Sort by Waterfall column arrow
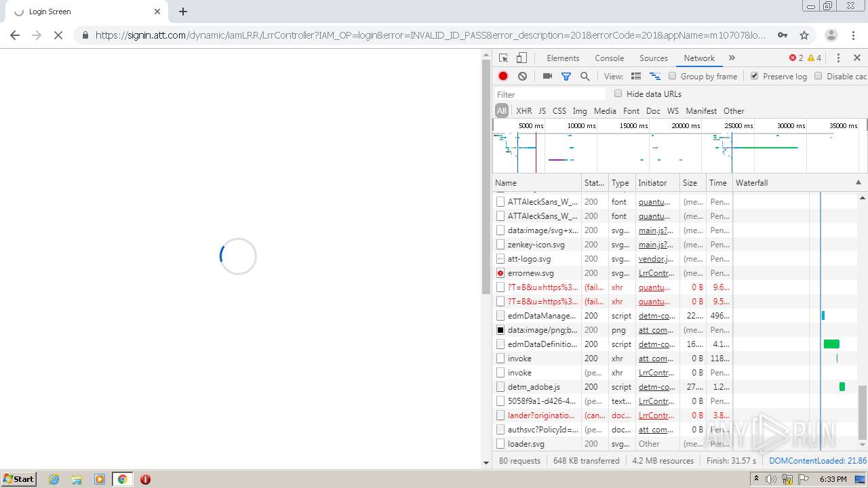Viewport: 868px width, 488px height. coord(858,182)
